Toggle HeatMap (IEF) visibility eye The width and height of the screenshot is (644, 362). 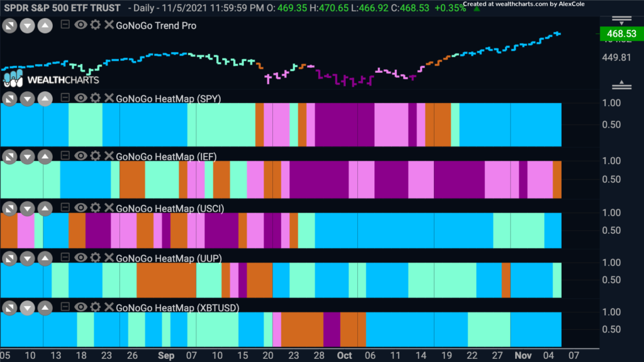[x=80, y=156]
